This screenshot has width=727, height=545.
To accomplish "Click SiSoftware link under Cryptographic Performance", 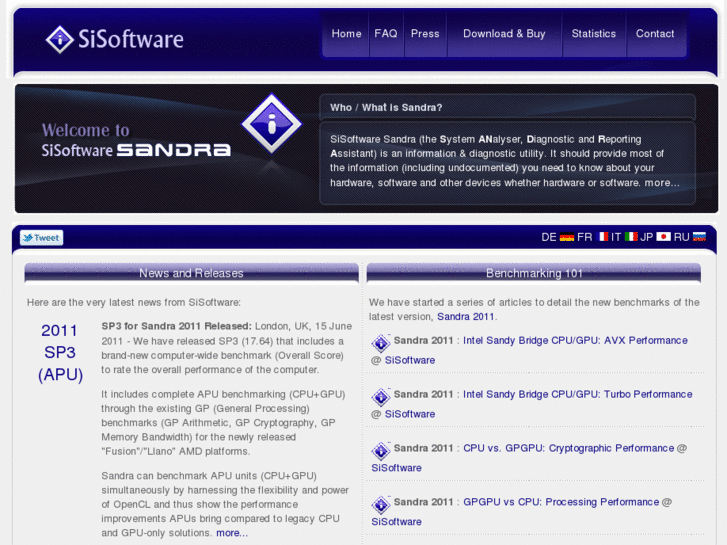I will tap(396, 468).
